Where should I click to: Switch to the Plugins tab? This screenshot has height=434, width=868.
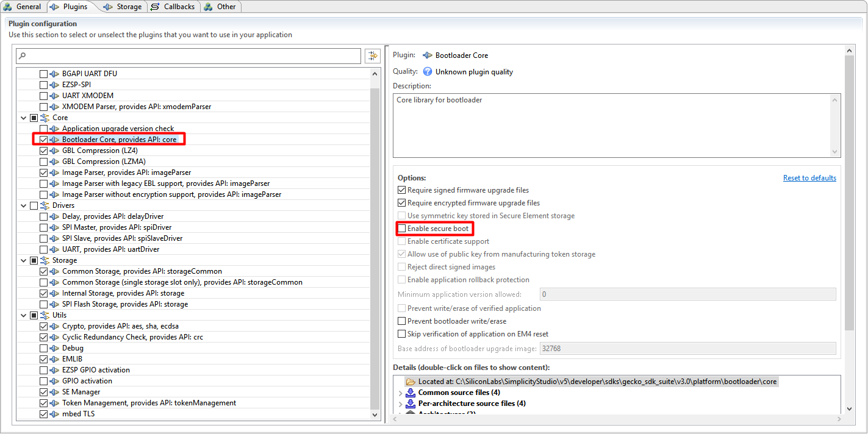(69, 7)
